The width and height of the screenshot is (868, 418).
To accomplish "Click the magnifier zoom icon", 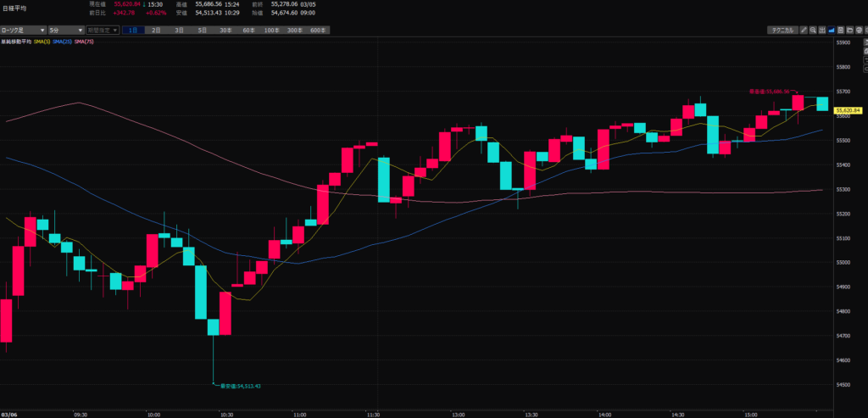I will click(x=812, y=30).
